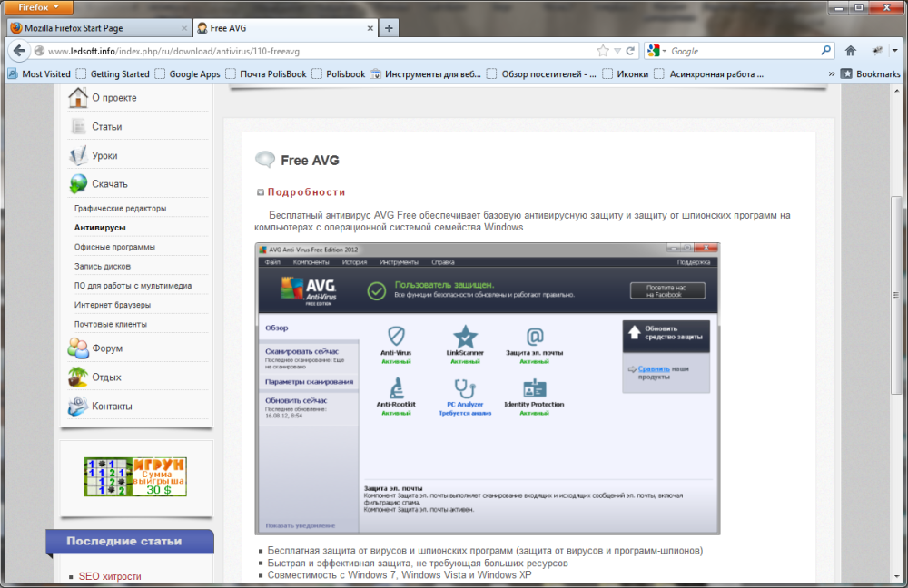Click the scrollbar up arrow

pos(896,91)
